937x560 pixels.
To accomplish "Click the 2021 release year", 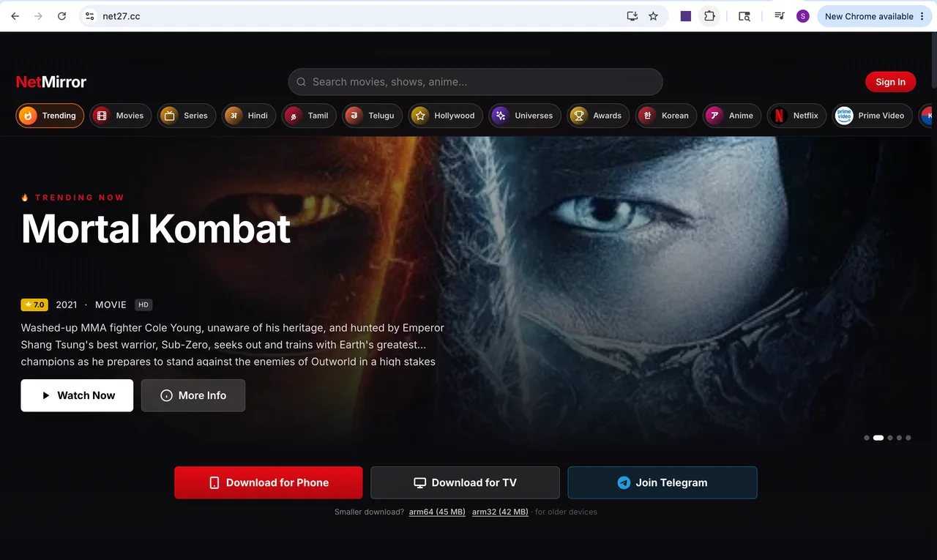I will coord(67,305).
